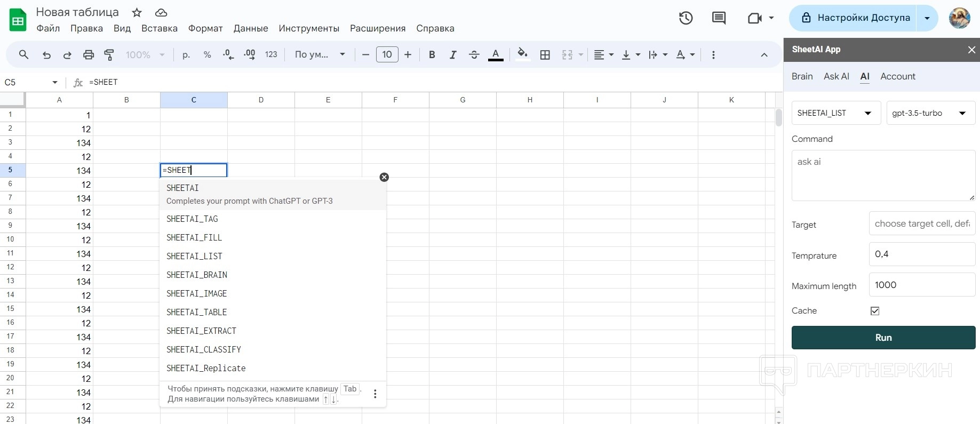
Task: Open the Расширения menu
Action: [x=377, y=28]
